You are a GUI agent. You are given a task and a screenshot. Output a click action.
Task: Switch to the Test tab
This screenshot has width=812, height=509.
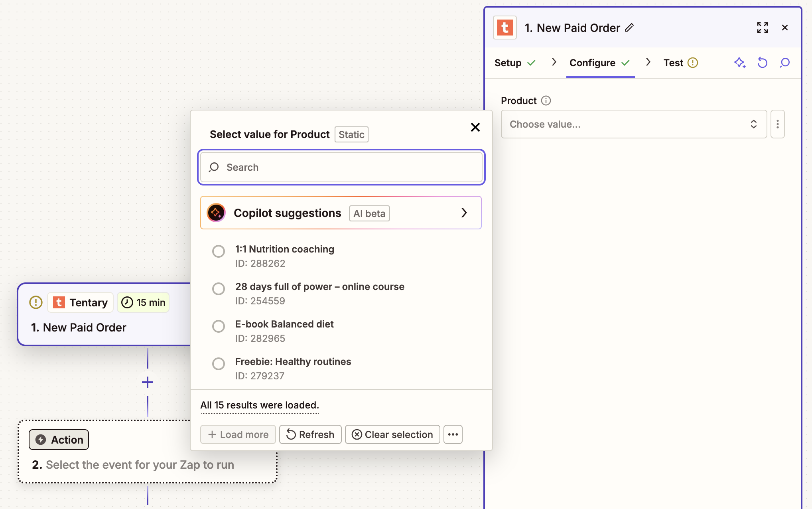[680, 63]
